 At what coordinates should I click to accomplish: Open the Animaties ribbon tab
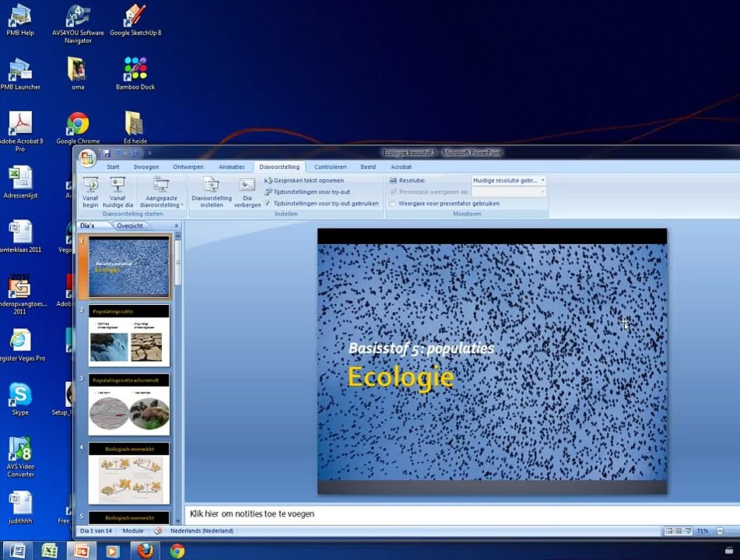(232, 166)
